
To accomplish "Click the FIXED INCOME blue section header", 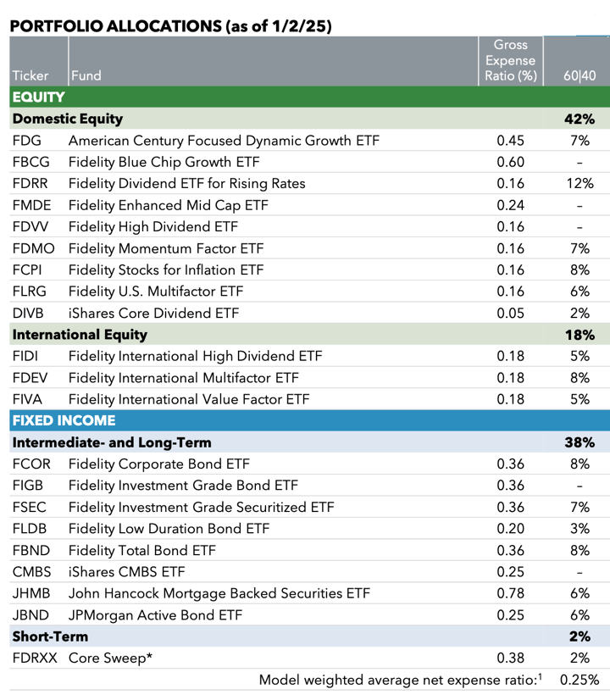I will 64,420.
